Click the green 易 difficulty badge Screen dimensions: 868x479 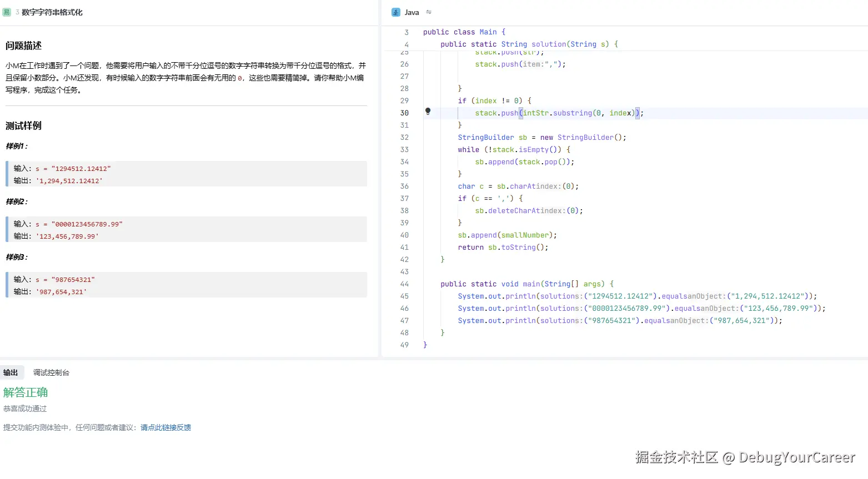coord(6,11)
